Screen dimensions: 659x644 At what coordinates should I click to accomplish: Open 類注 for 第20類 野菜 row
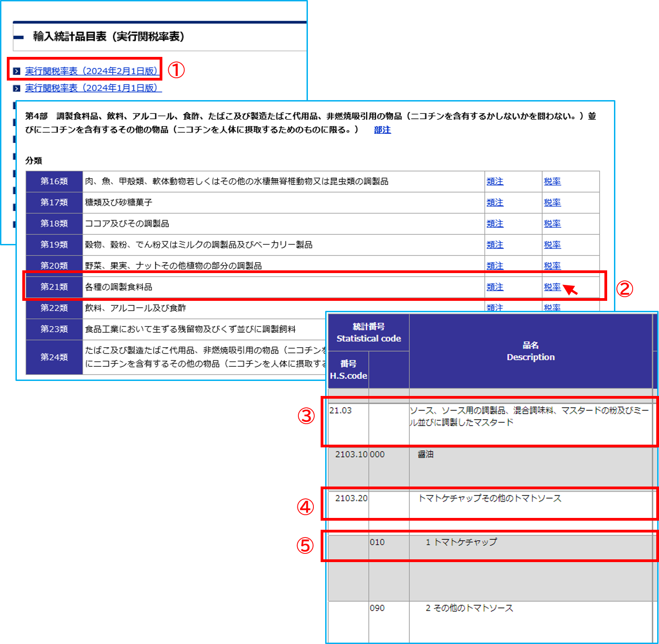[495, 265]
